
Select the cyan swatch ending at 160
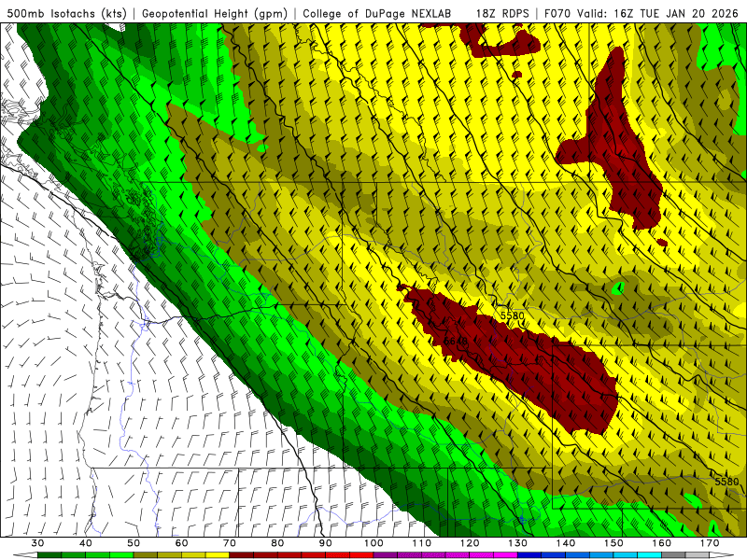click(x=649, y=554)
